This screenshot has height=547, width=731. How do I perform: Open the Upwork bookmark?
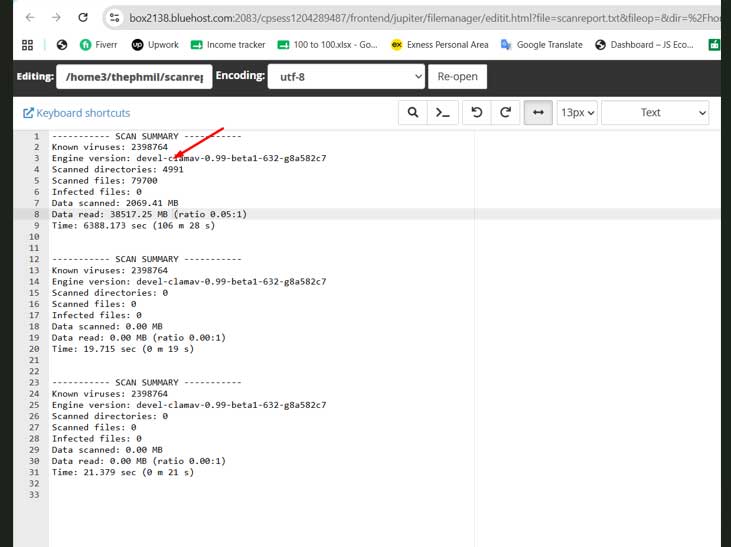point(155,45)
